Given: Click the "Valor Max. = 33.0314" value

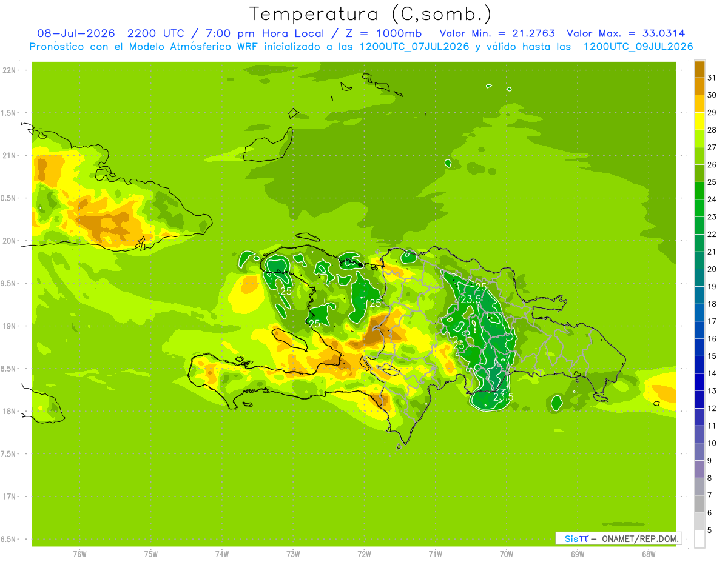Looking at the screenshot, I should tap(626, 33).
